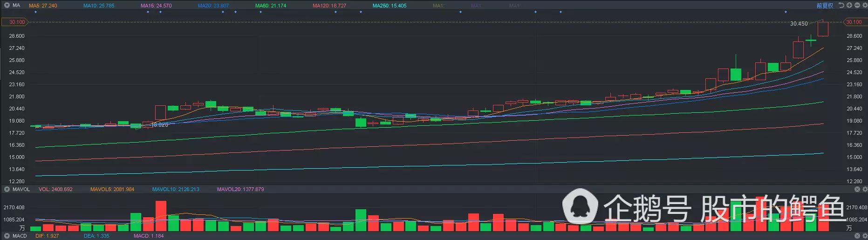
Task: Click the 30.100 price tag on left axis
Action: pos(17,22)
